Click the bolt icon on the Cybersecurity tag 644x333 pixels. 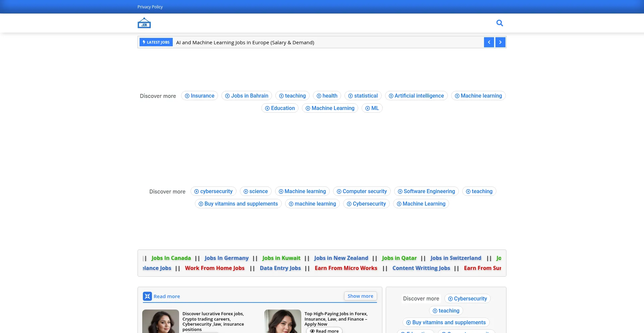(x=450, y=298)
